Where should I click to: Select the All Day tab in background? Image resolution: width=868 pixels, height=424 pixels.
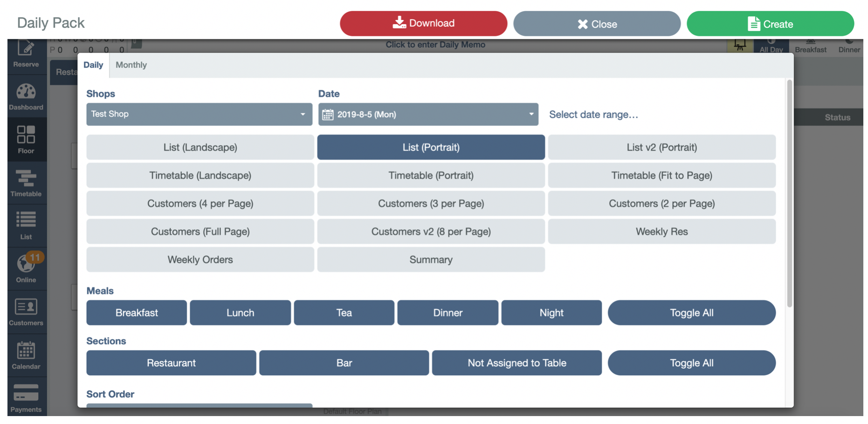click(771, 47)
